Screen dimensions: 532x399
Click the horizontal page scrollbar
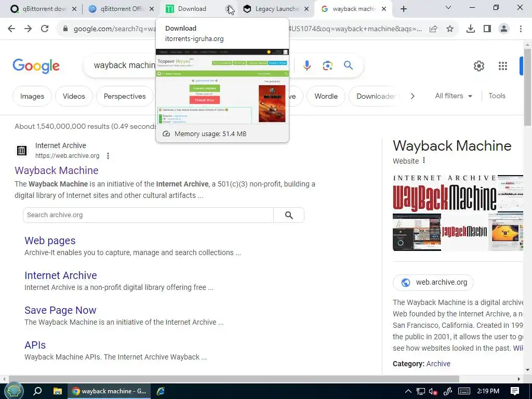point(233,379)
